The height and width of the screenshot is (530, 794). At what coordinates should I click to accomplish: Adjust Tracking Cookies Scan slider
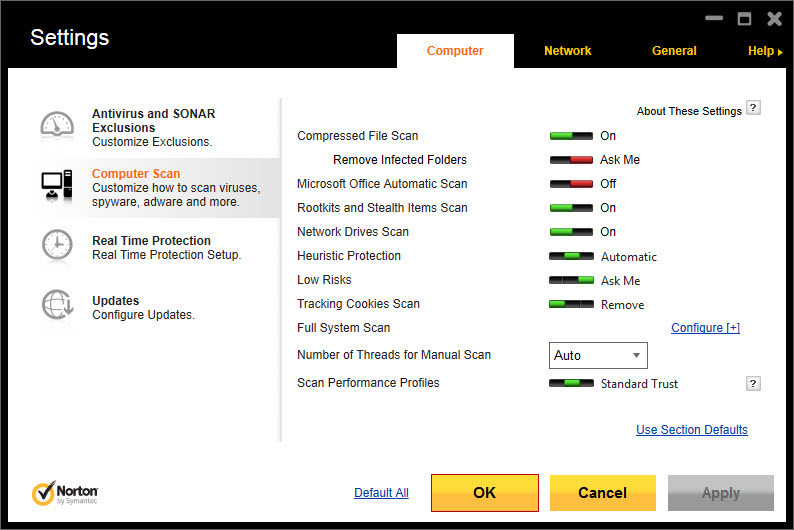click(x=571, y=304)
